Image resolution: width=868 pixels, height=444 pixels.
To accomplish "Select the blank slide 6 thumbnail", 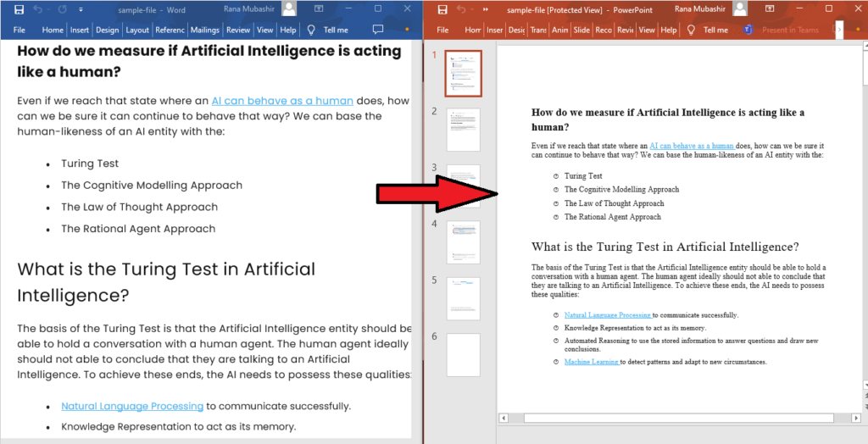I will pos(463,354).
